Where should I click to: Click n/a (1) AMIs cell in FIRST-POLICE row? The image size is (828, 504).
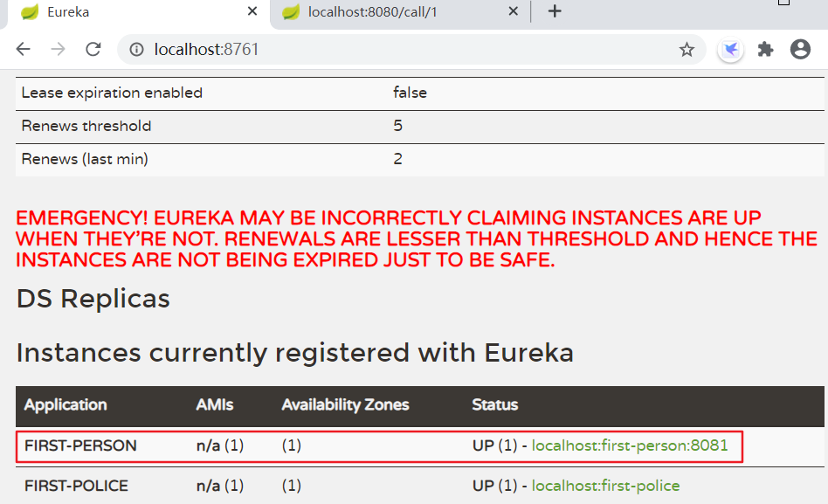tap(220, 486)
